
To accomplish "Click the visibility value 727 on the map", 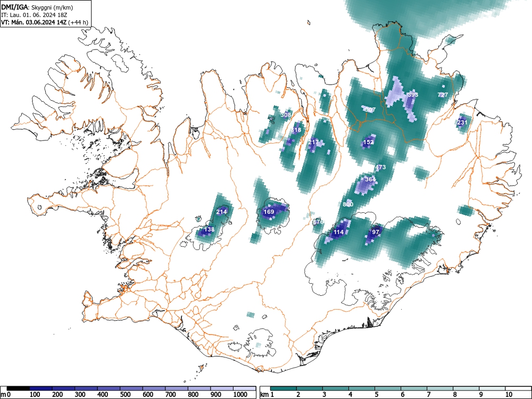I will coord(443,95).
